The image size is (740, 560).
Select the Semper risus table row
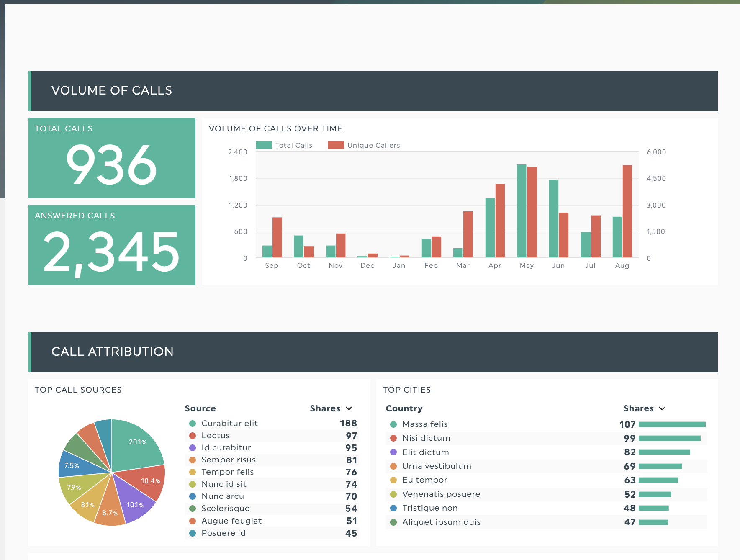271,460
